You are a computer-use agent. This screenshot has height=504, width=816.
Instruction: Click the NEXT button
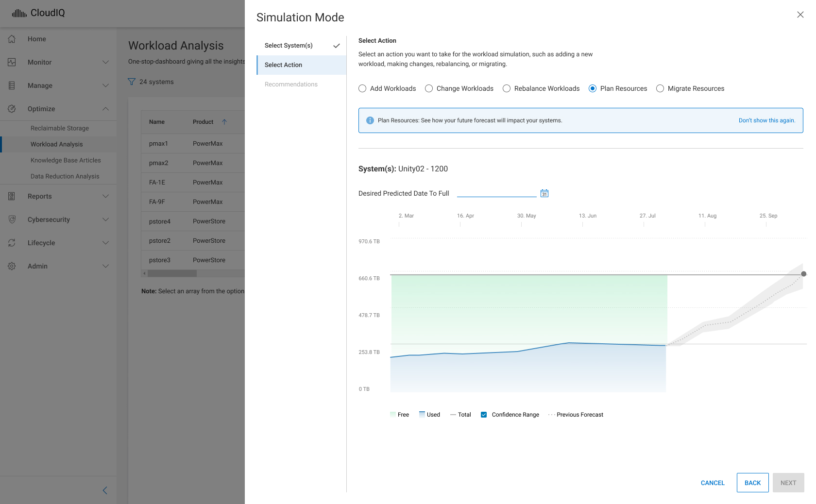click(x=788, y=483)
